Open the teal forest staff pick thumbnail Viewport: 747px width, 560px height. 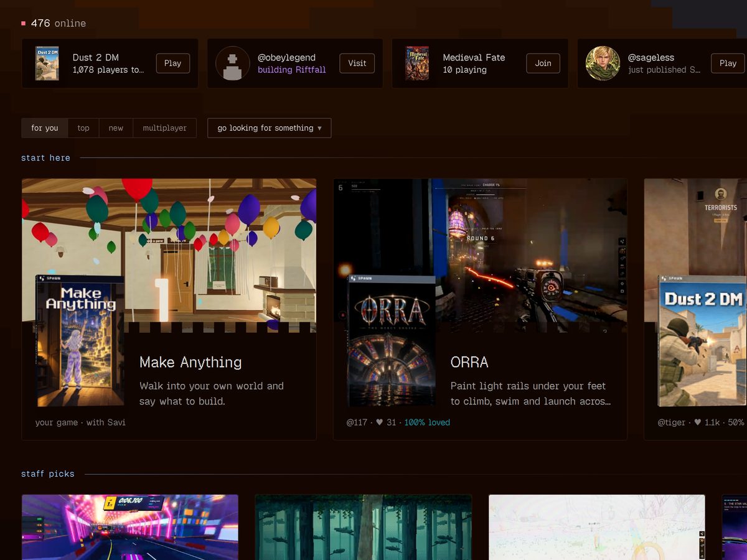(x=363, y=527)
